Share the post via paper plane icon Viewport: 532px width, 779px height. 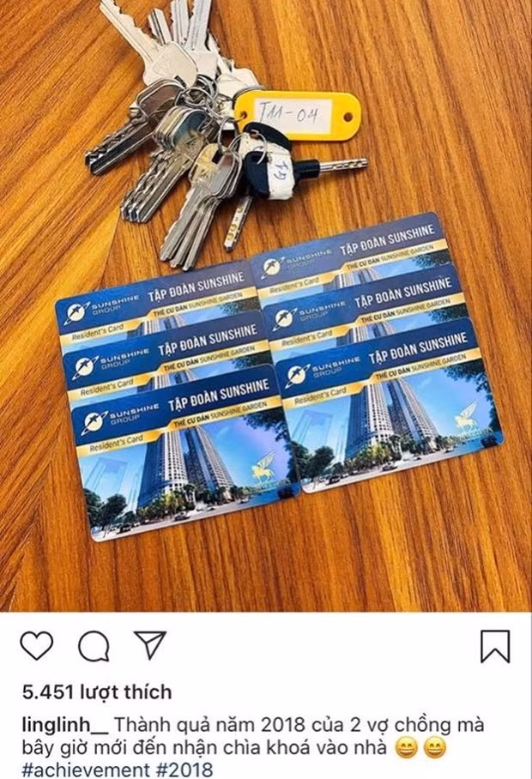pyautogui.click(x=149, y=645)
